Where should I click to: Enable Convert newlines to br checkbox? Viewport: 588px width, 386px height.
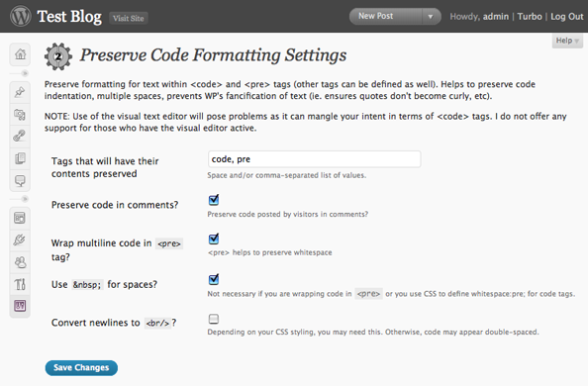click(214, 319)
